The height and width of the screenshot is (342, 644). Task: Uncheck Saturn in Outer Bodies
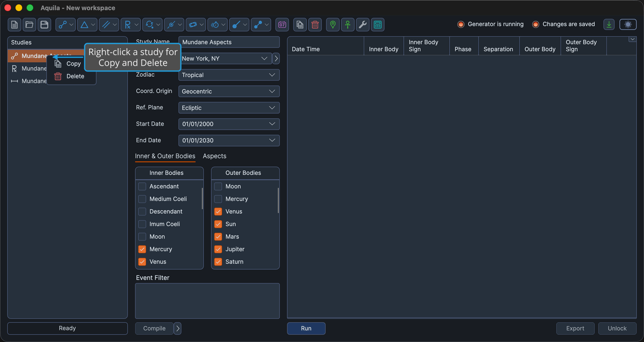click(x=218, y=262)
